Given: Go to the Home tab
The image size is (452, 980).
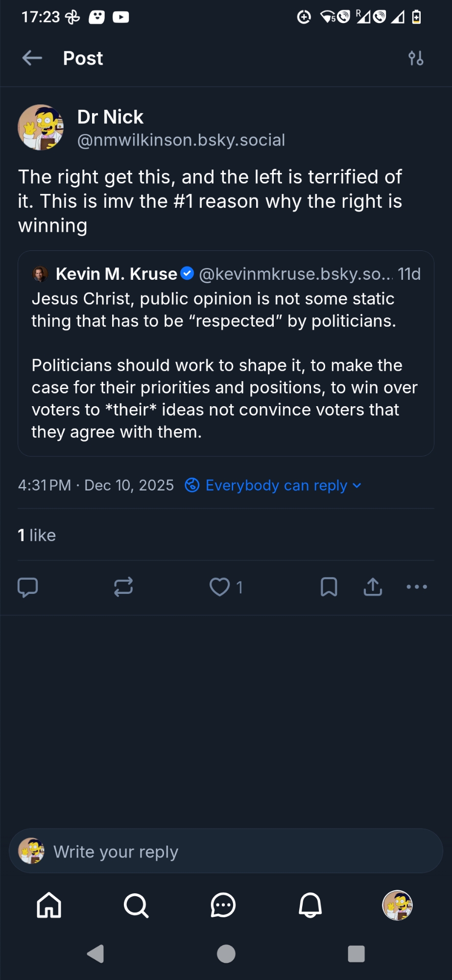Looking at the screenshot, I should 49,905.
